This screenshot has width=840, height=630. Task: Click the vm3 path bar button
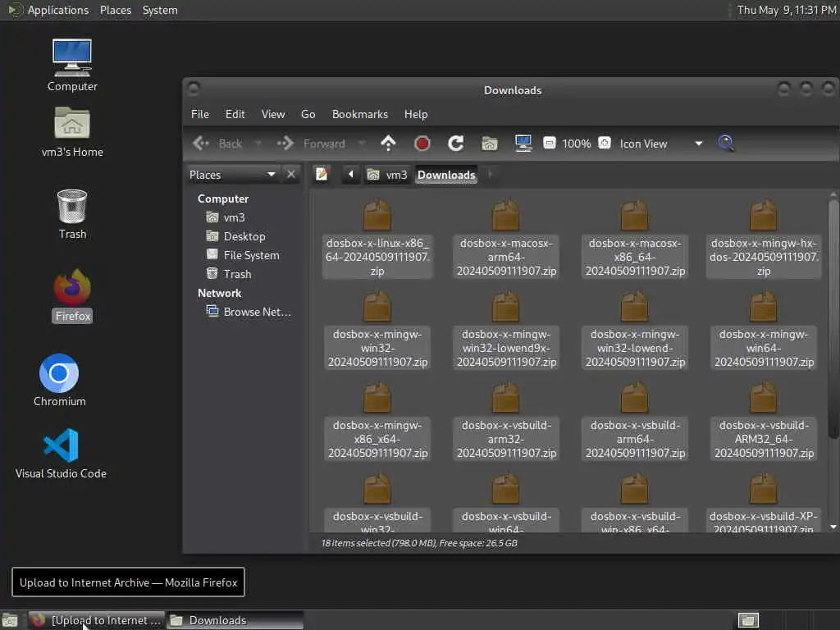(x=388, y=175)
